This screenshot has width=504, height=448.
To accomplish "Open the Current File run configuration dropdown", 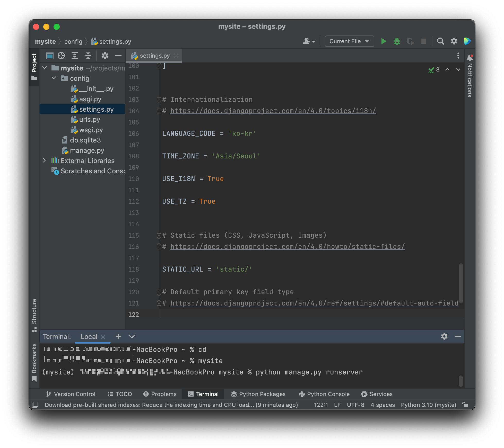I will [x=349, y=41].
